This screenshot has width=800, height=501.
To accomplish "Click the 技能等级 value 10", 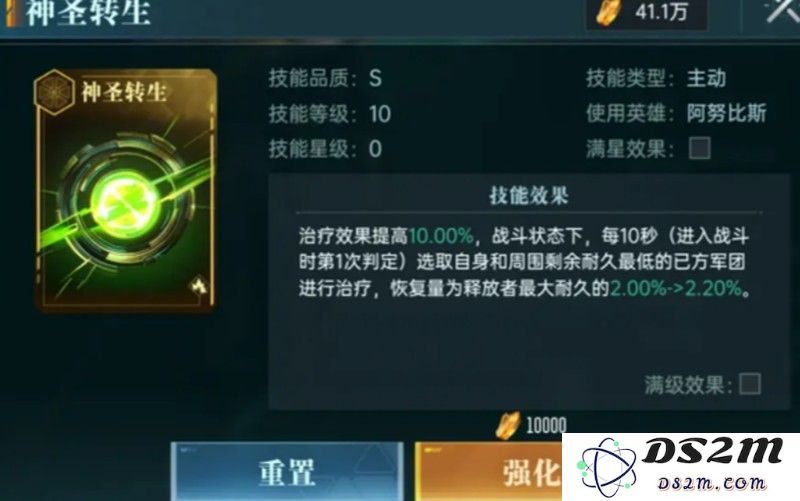I will pyautogui.click(x=380, y=114).
